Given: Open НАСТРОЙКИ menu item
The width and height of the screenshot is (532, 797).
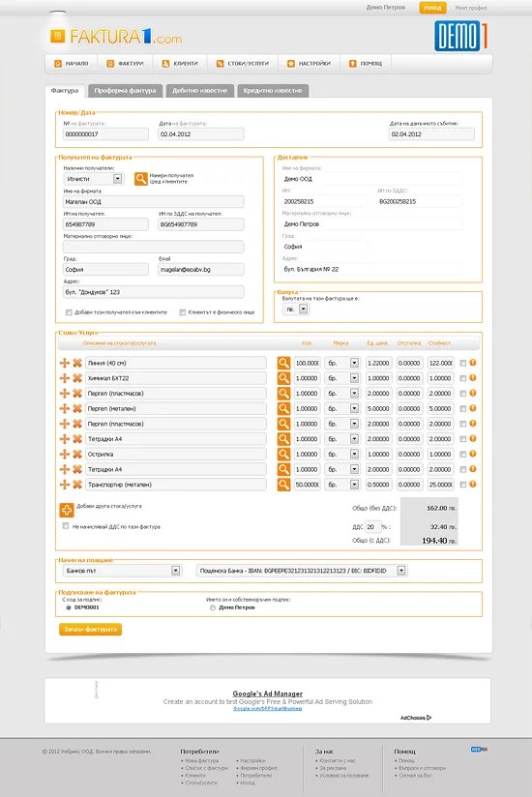Looking at the screenshot, I should click(x=309, y=64).
